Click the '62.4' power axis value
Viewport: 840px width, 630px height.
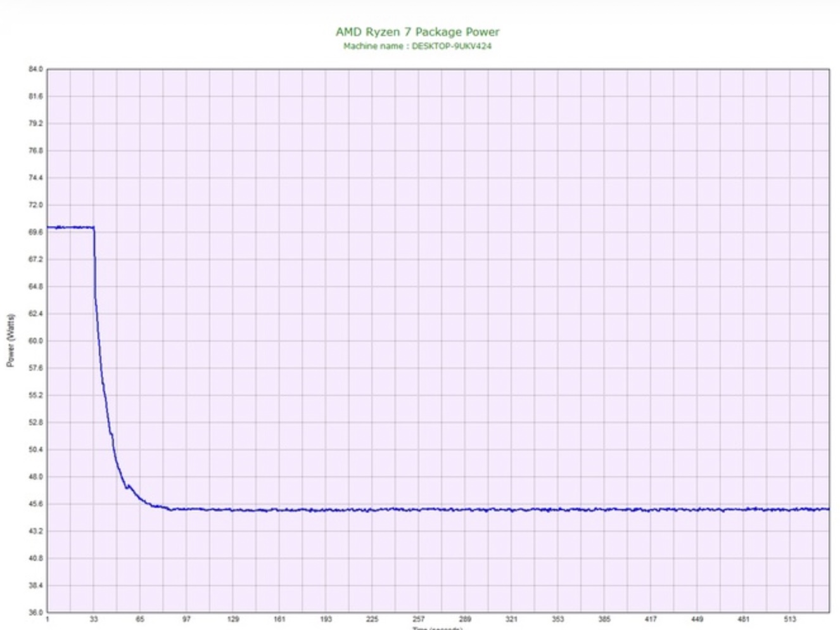pyautogui.click(x=35, y=314)
